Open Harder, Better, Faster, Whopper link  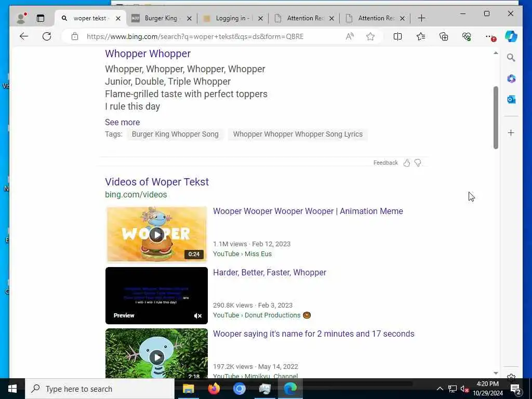(270, 272)
